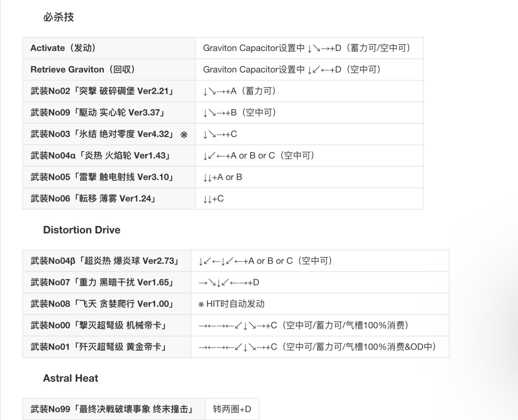
Task: Click the 必杀技 section heading
Action: point(58,17)
